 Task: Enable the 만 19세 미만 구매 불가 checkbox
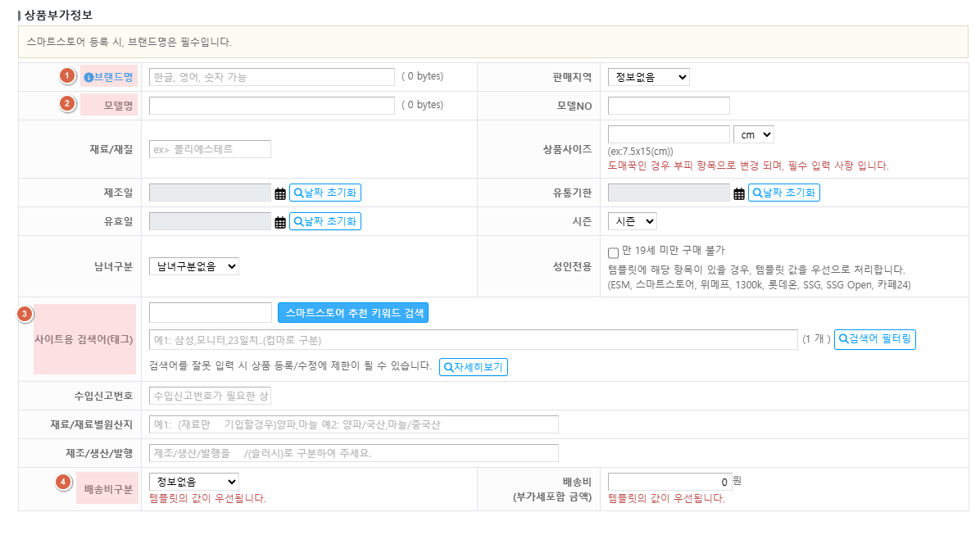613,252
